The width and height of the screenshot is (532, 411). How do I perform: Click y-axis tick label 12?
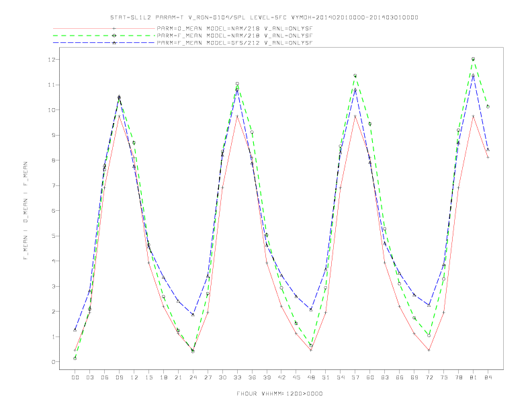pyautogui.click(x=51, y=60)
